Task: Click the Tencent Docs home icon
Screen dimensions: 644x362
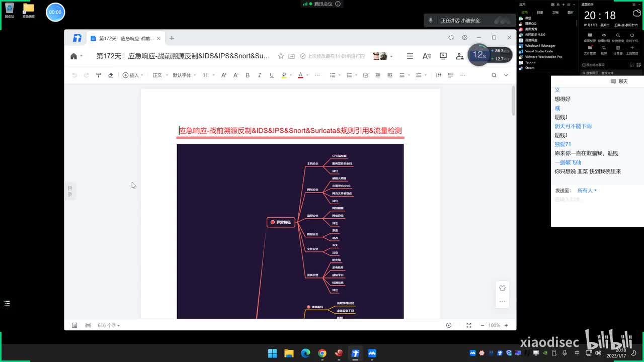Action: pos(73,56)
